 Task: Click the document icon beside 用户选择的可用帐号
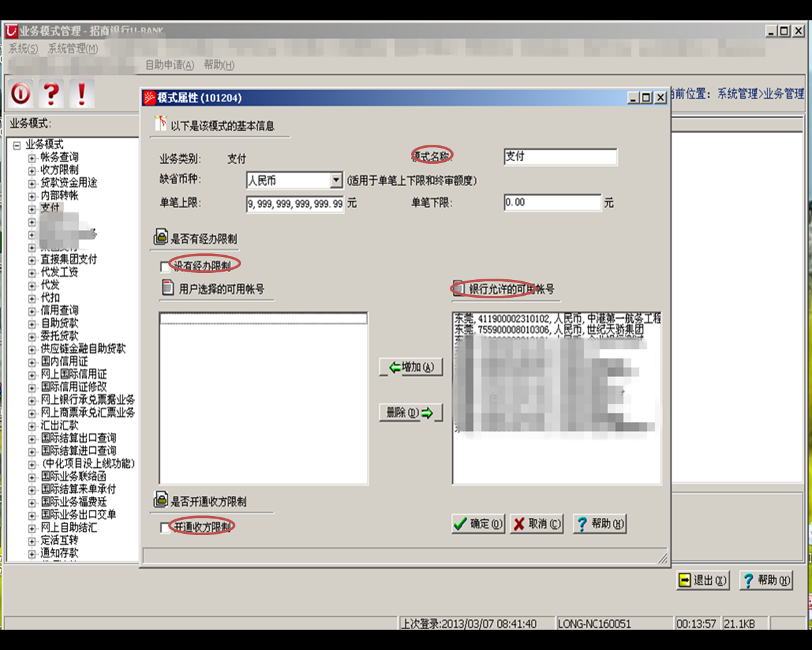[167, 288]
